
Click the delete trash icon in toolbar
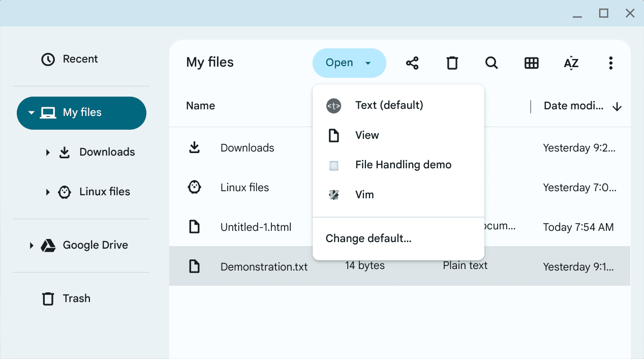452,63
